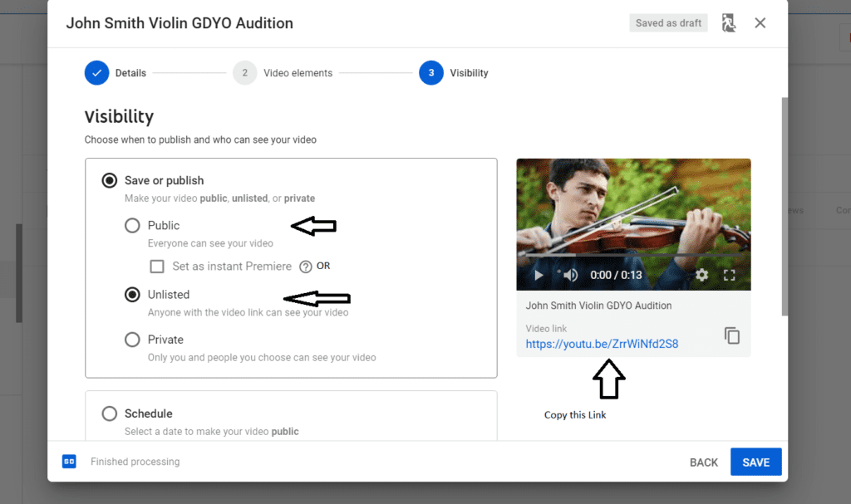Mute the preview video volume icon
The image size is (851, 504).
tap(570, 275)
